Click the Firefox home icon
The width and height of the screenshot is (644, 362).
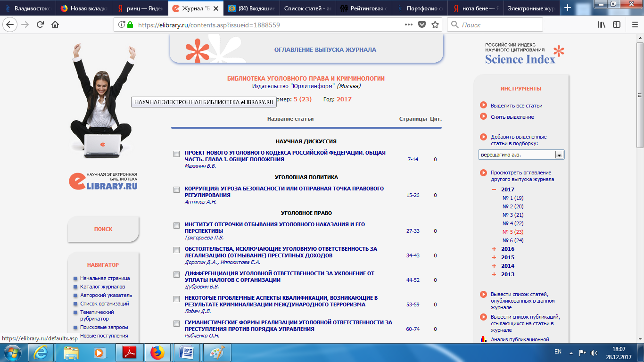tap(55, 25)
